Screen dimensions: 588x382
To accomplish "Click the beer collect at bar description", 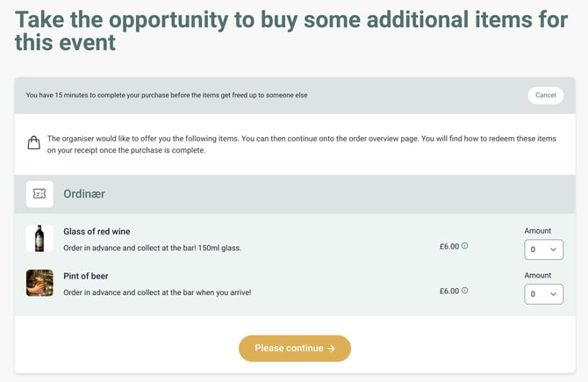I will [157, 292].
